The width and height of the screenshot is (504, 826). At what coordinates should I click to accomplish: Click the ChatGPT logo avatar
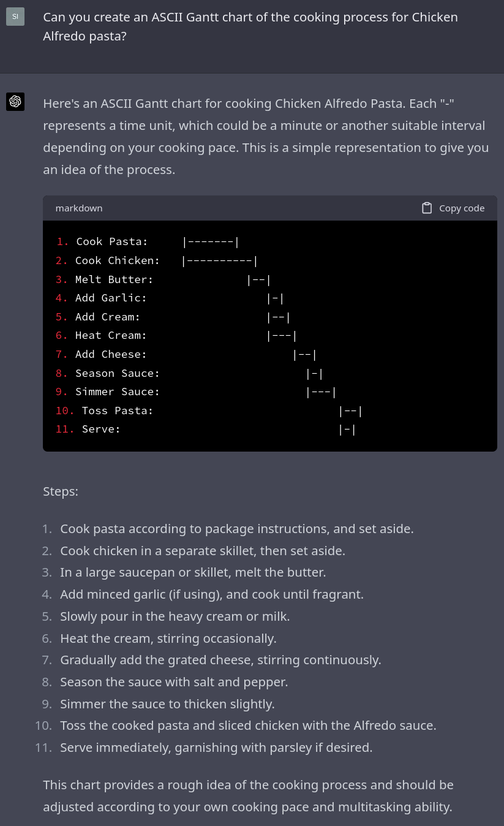[15, 102]
